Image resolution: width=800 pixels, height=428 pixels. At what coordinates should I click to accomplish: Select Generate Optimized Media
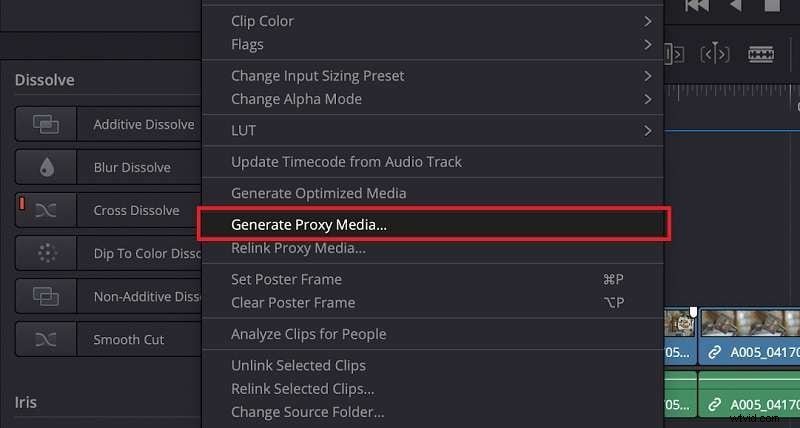tap(318, 193)
